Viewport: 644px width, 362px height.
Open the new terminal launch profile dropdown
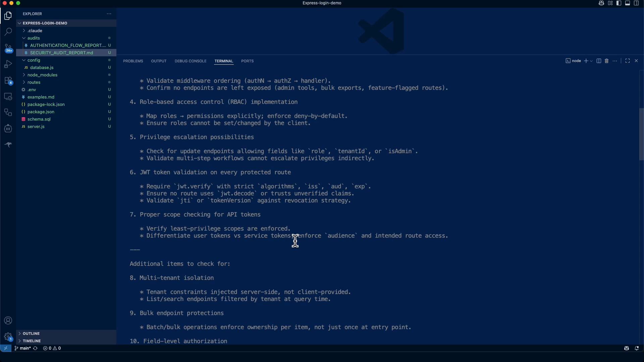click(x=591, y=61)
